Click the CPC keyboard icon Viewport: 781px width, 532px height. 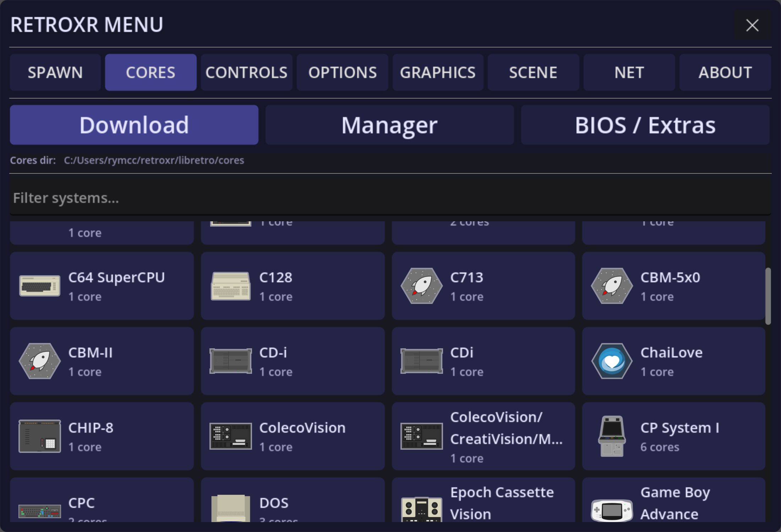(39, 511)
